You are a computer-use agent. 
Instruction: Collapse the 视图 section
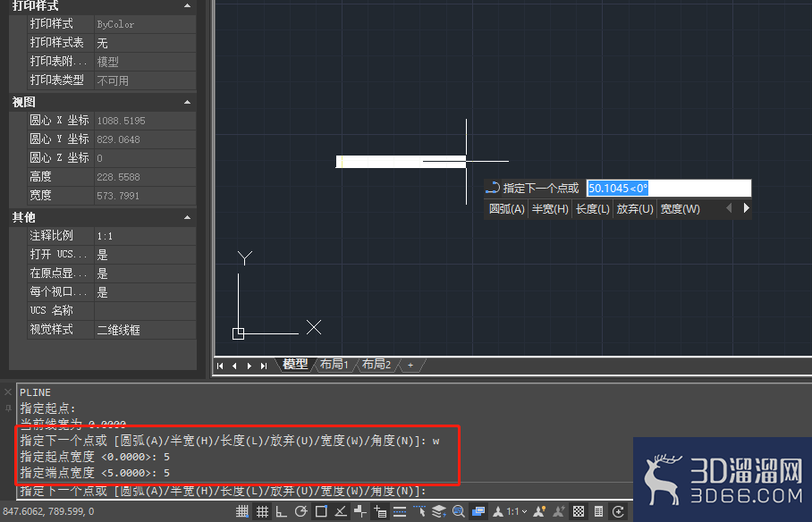[188, 103]
